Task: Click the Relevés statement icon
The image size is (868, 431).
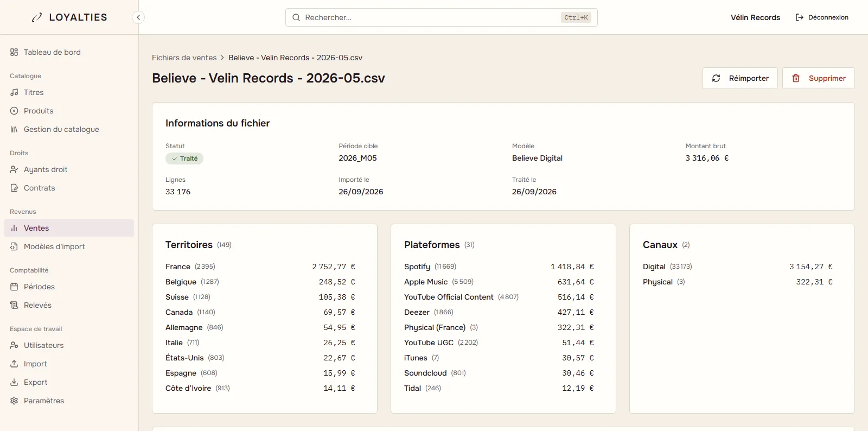Action: pos(14,305)
